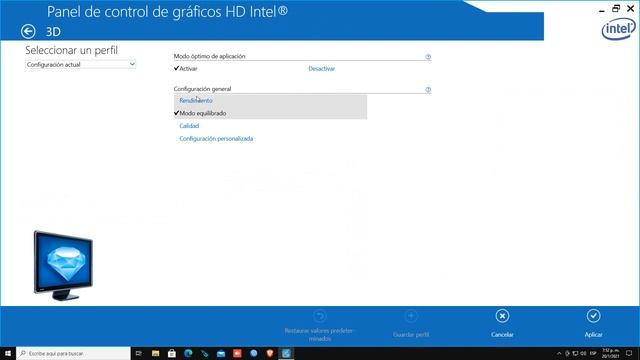Choose Configuración personalizada option
This screenshot has width=640, height=360.
216,139
